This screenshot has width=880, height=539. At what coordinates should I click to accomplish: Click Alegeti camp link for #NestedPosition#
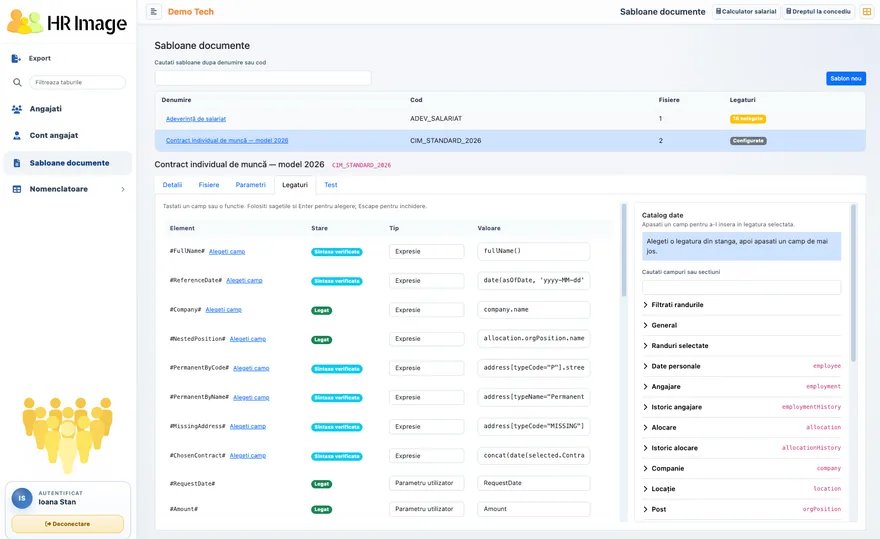click(x=248, y=339)
